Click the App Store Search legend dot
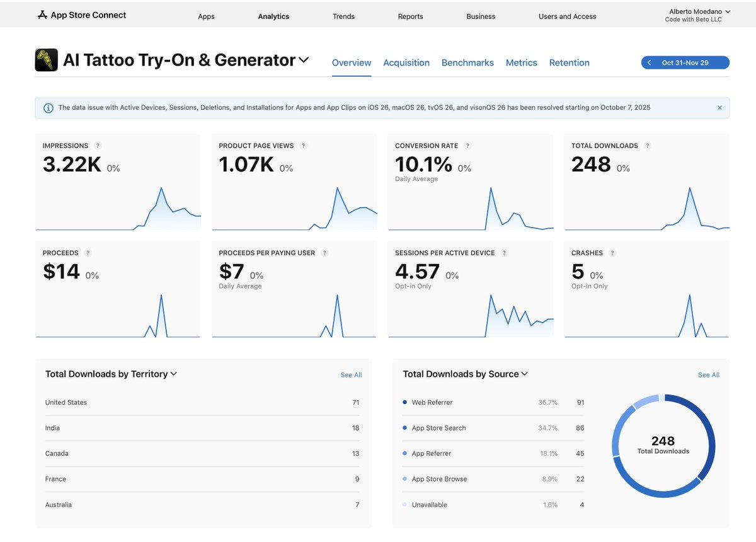This screenshot has height=542, width=756. (x=404, y=428)
